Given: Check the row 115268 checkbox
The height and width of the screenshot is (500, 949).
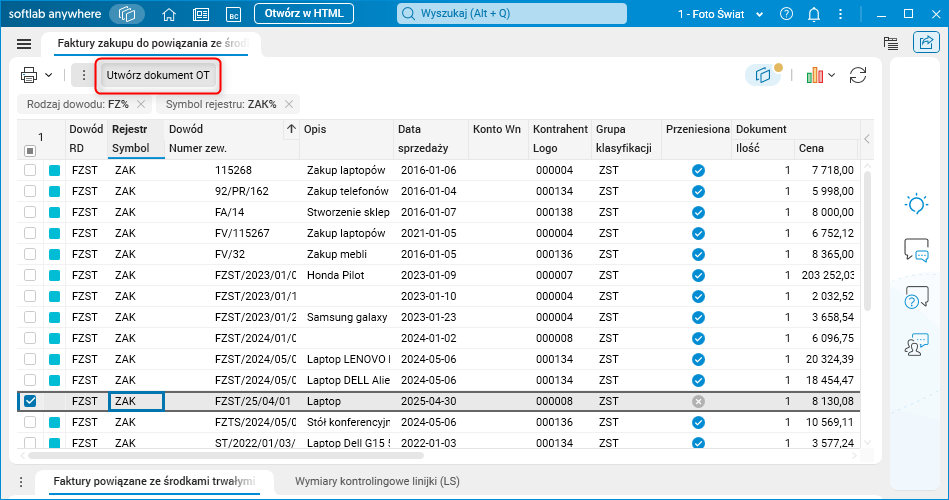Looking at the screenshot, I should [x=30, y=171].
